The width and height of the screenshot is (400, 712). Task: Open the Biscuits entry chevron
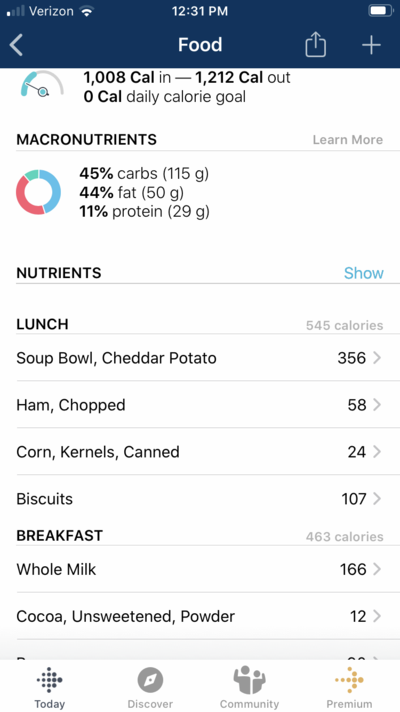click(377, 499)
